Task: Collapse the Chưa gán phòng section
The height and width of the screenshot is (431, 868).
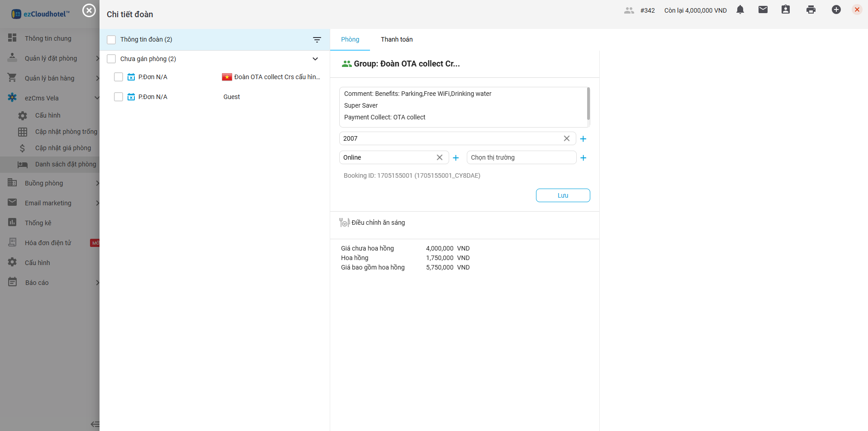Action: click(315, 59)
